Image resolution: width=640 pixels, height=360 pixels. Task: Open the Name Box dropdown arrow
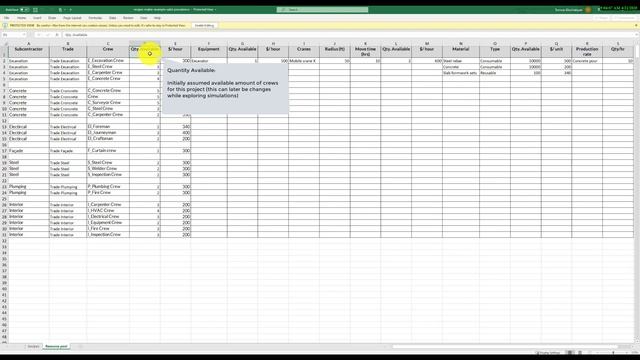[x=24, y=35]
